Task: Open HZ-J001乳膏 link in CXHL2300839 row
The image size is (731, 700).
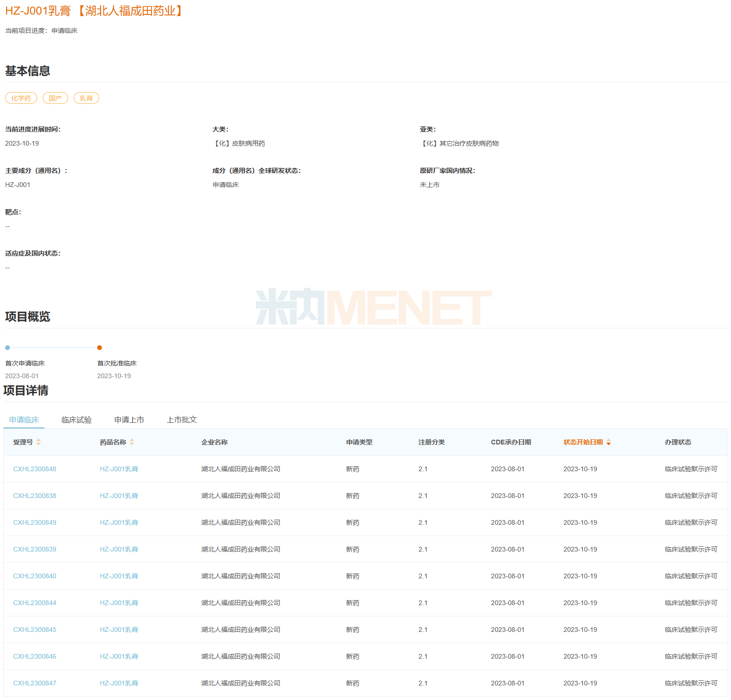Action: (119, 549)
